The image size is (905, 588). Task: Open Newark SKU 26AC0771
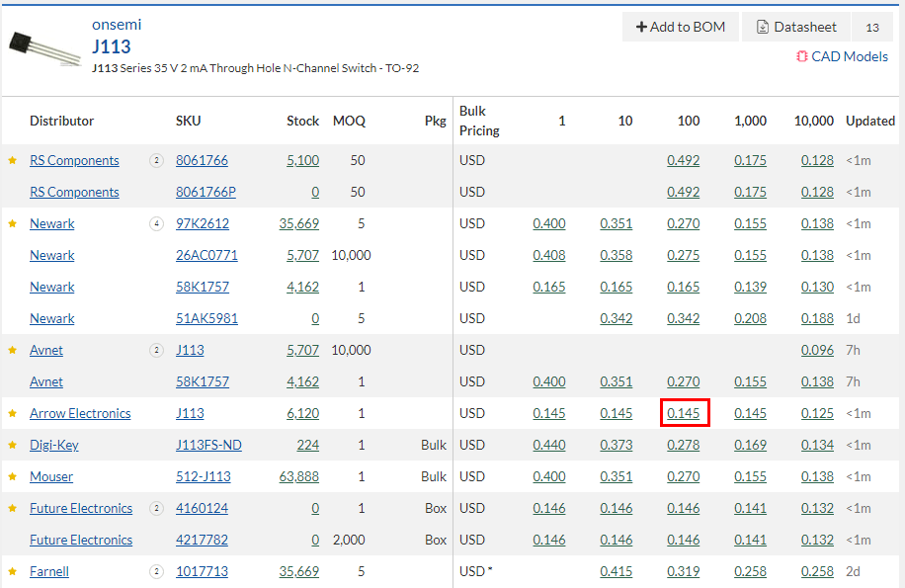[x=206, y=255]
